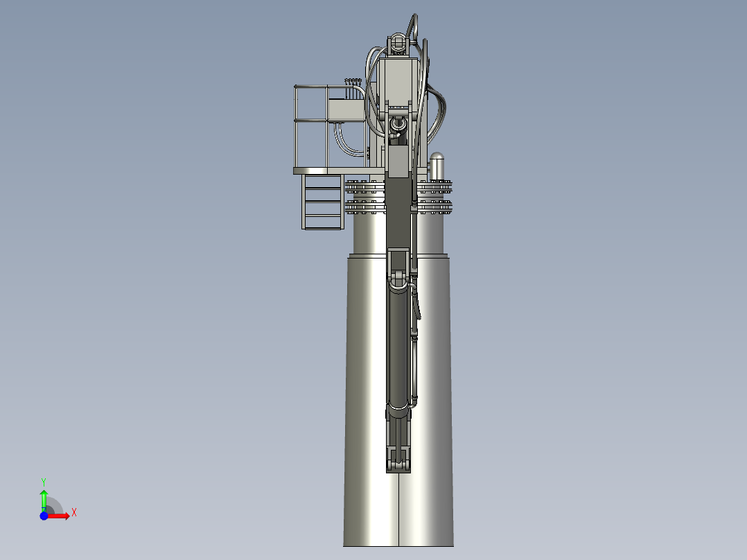
Task: Click the red X axis arrow of the triad
Action: click(59, 516)
